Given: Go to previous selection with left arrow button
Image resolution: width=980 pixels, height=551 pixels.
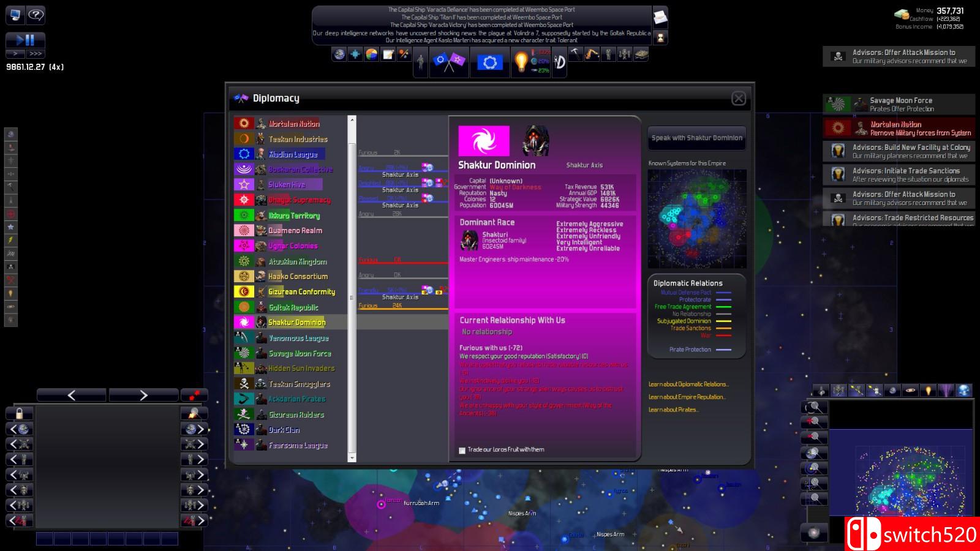Looking at the screenshot, I should (x=71, y=395).
